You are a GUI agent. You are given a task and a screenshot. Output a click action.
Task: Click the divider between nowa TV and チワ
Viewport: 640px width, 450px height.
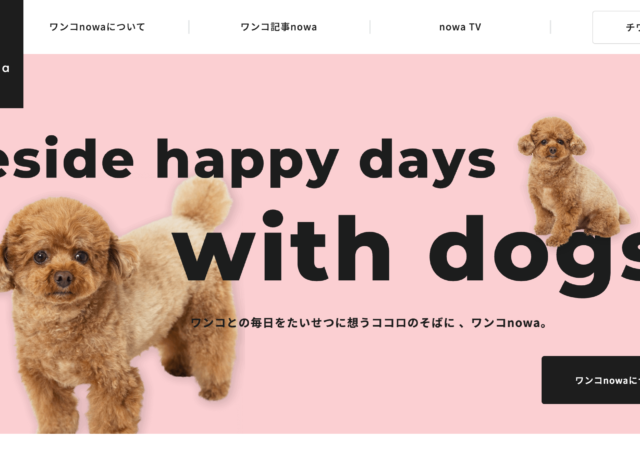click(551, 27)
